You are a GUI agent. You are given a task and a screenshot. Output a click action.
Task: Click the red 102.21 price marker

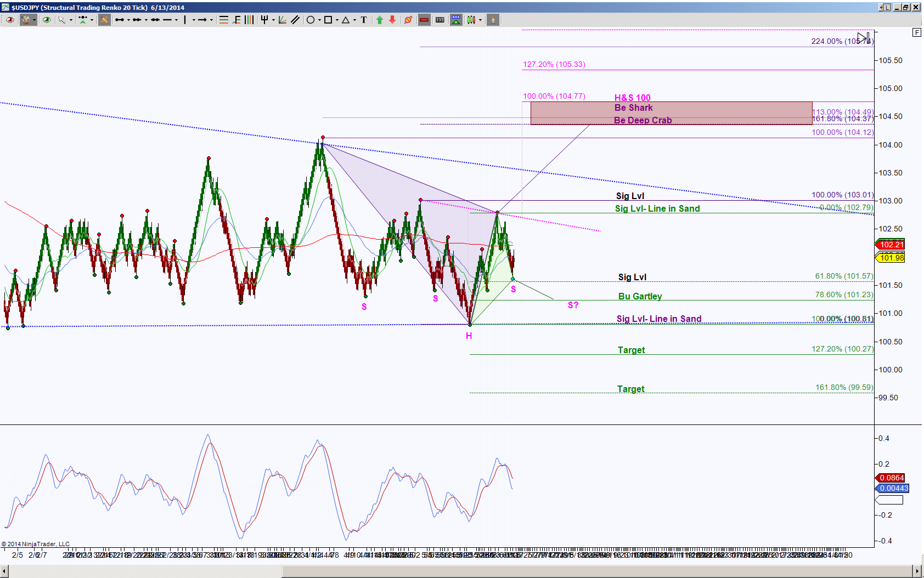click(890, 245)
